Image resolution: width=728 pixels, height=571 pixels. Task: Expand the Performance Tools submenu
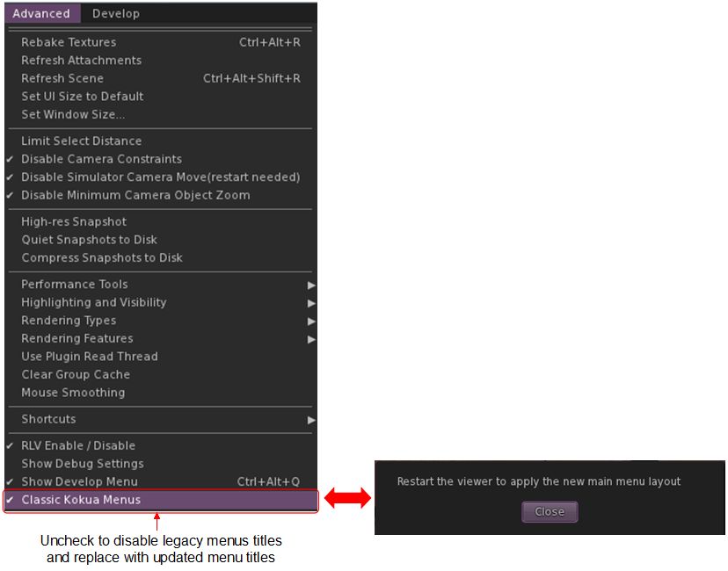coord(75,285)
